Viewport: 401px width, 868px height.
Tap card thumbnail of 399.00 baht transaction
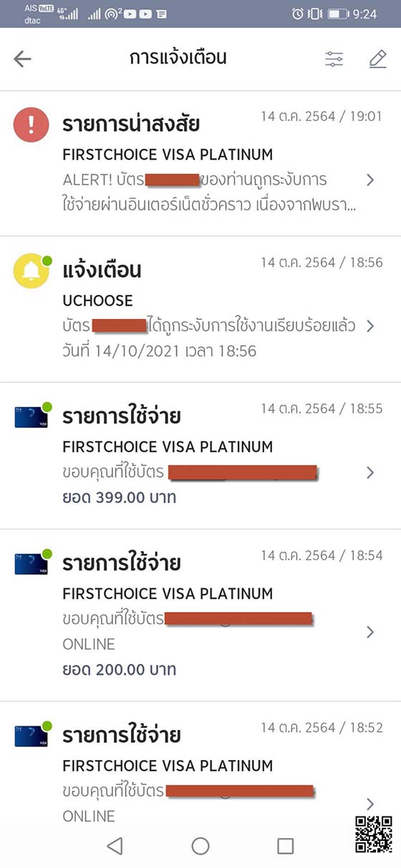coord(31,417)
